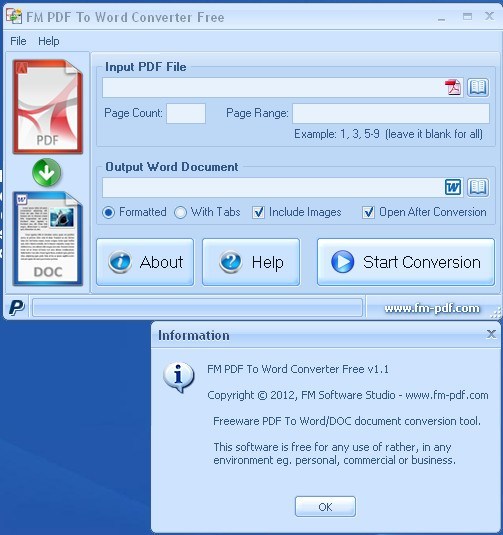This screenshot has width=503, height=535.
Task: Click the Output Word Document path field
Action: click(283, 187)
